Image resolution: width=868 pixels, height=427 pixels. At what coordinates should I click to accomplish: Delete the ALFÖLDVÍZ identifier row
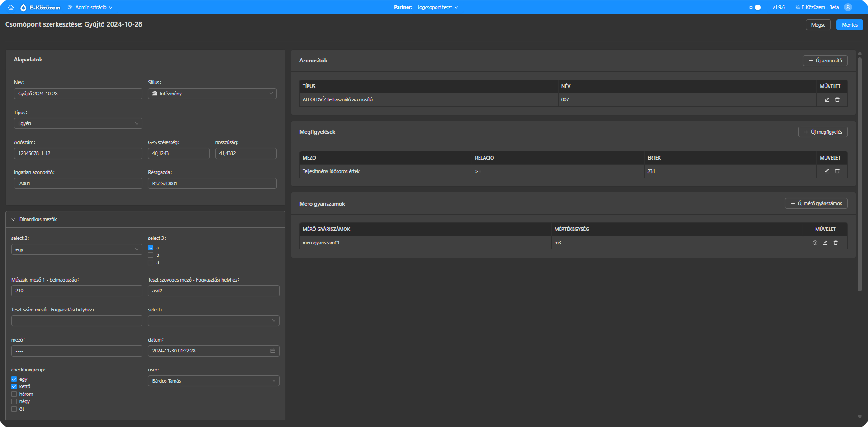click(x=837, y=99)
